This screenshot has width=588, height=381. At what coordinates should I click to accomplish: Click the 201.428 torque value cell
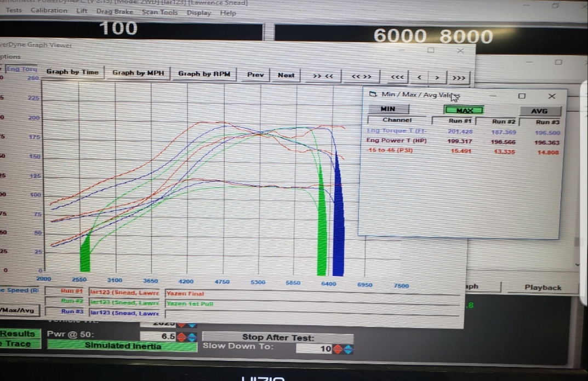coord(460,131)
